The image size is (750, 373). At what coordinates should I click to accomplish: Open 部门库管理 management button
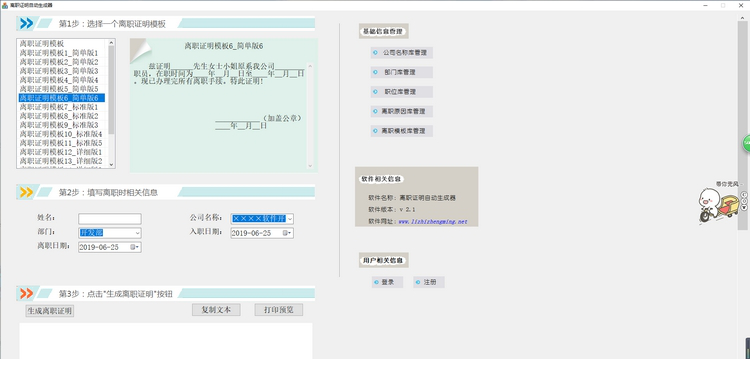click(402, 72)
